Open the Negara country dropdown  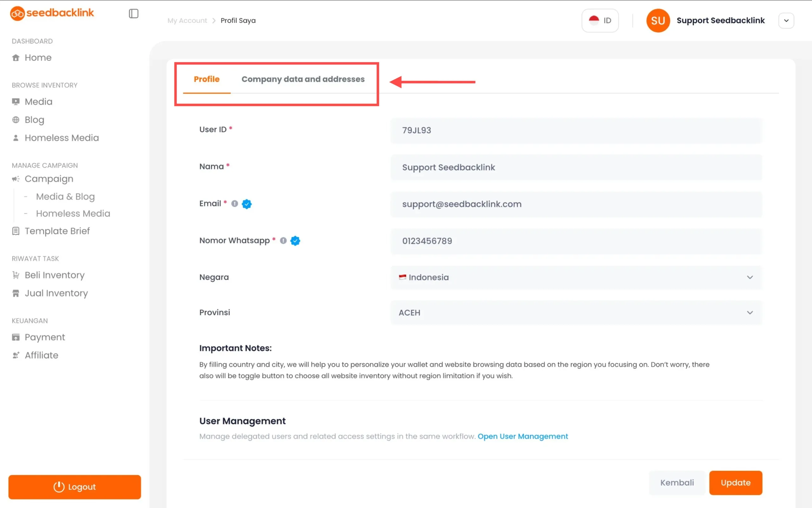coord(576,277)
